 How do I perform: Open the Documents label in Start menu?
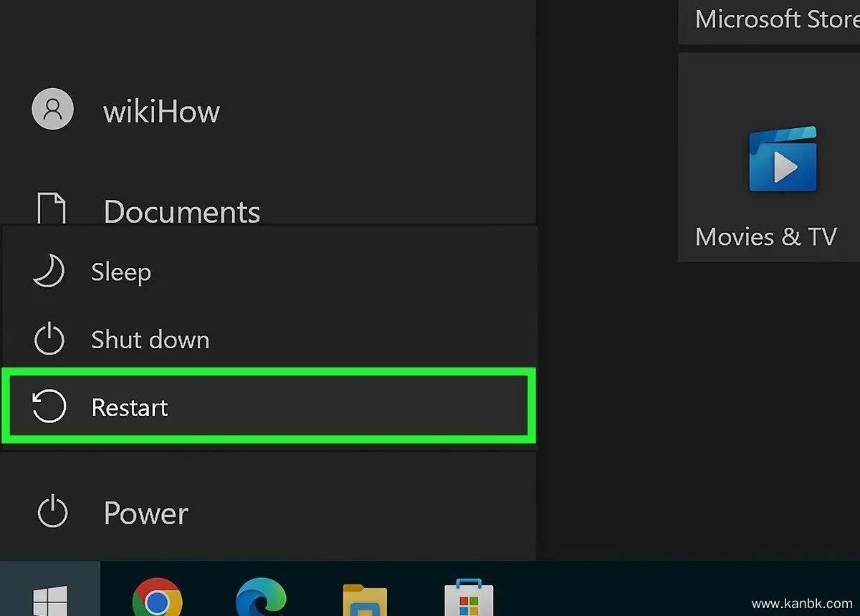(181, 212)
